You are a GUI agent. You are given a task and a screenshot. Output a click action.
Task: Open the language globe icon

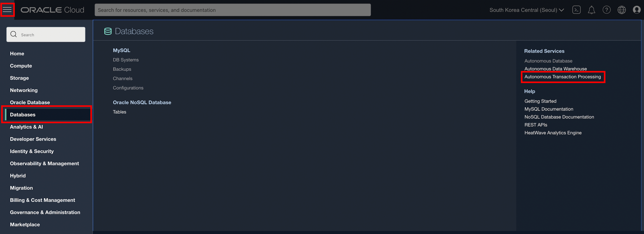tap(621, 10)
